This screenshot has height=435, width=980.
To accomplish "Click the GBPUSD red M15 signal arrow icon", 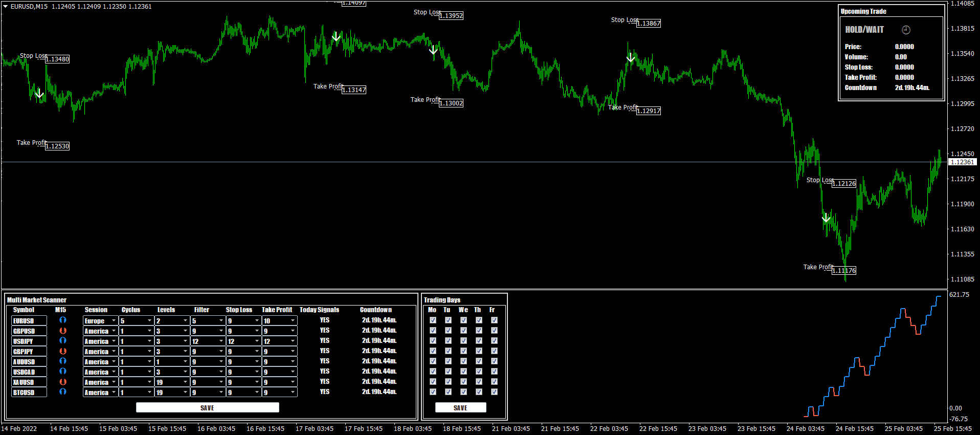I will (x=62, y=331).
